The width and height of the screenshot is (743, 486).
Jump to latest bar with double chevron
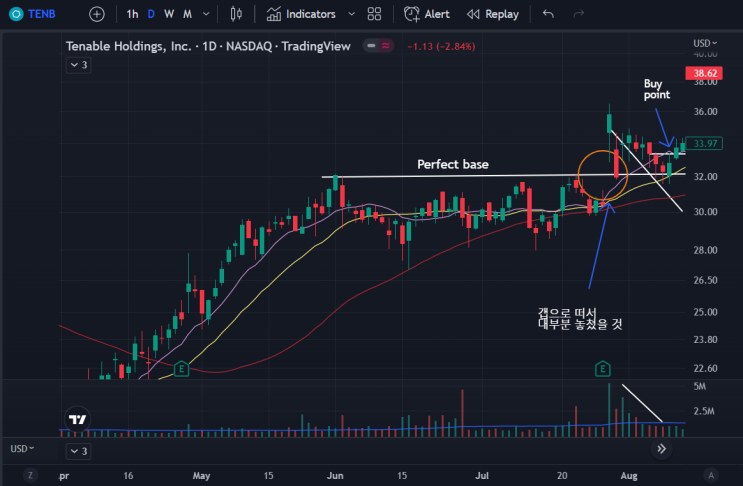point(661,448)
